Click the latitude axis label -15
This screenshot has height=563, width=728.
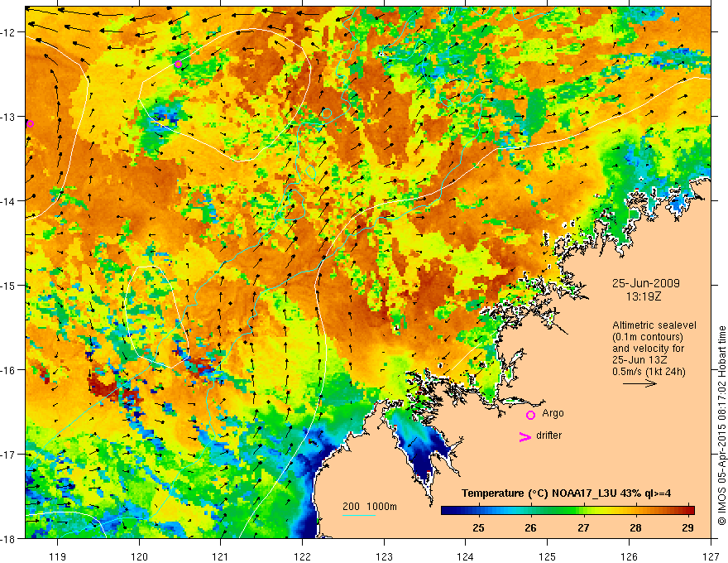(x=10, y=285)
